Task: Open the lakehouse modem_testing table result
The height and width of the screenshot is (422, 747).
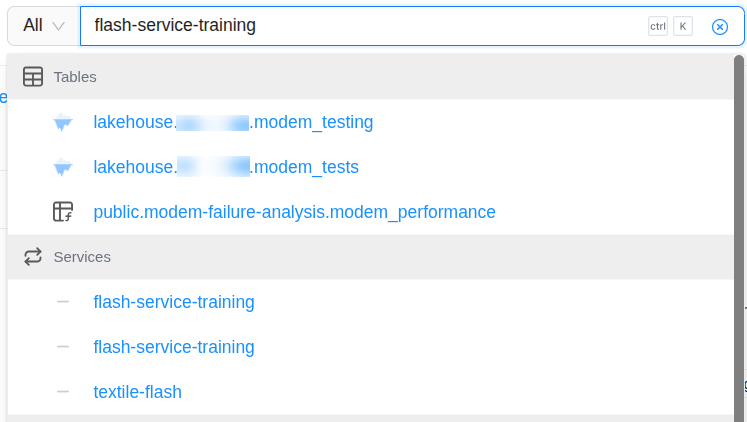Action: tap(233, 122)
